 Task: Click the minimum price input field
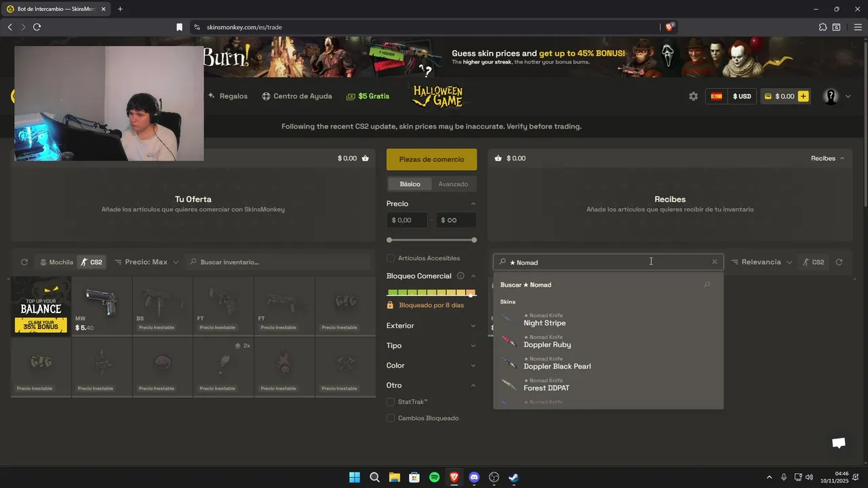pos(407,220)
